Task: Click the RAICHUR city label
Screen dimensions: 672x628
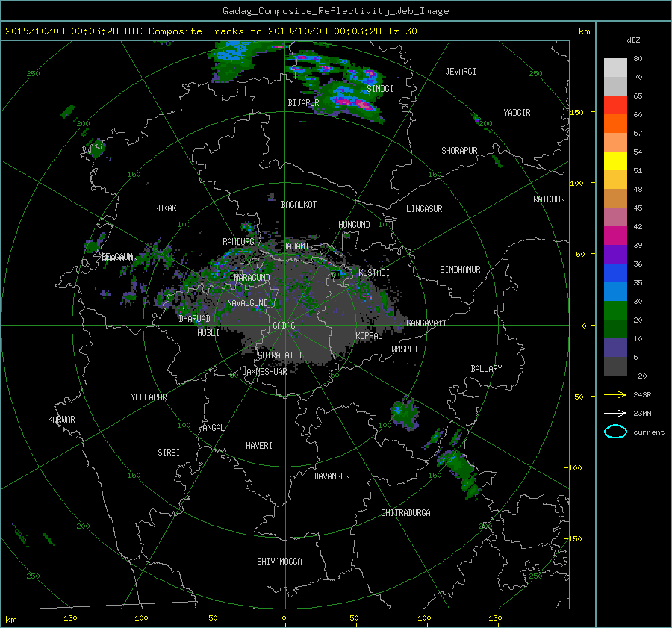Action: click(x=549, y=199)
